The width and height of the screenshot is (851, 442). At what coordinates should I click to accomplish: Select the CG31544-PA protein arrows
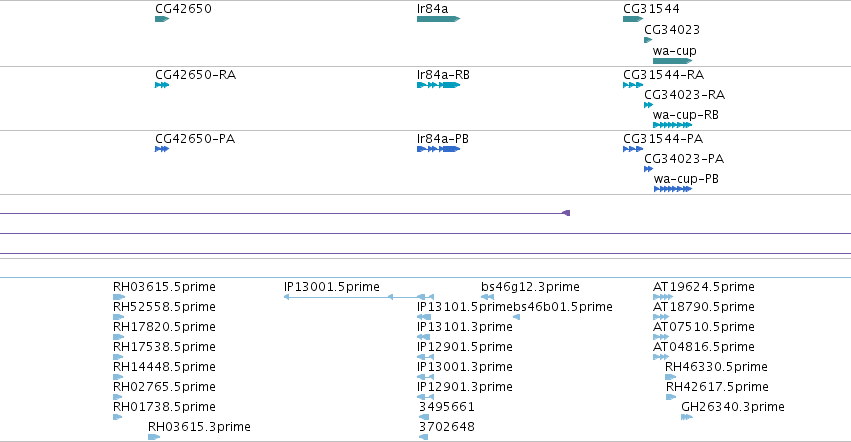pos(633,149)
